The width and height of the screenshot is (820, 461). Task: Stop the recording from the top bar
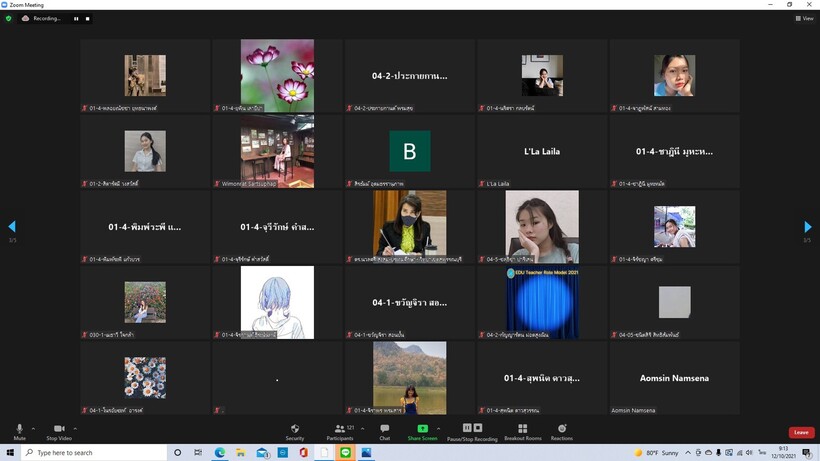pyautogui.click(x=87, y=18)
